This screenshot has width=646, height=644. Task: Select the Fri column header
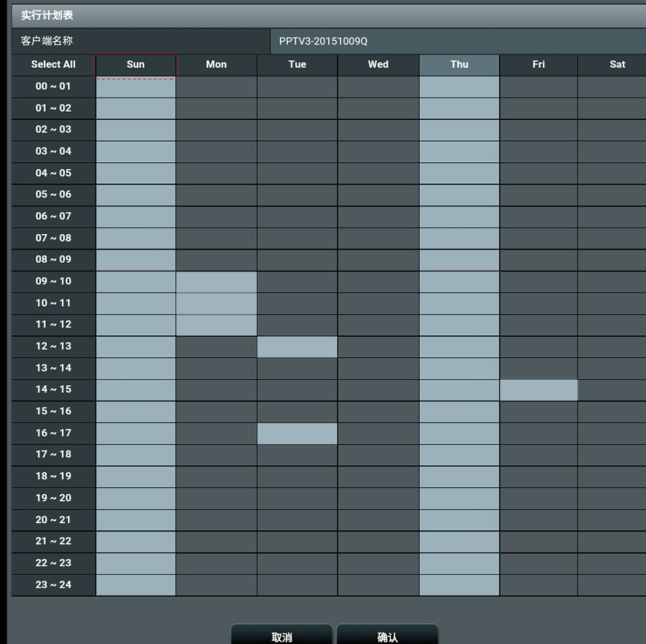[539, 65]
